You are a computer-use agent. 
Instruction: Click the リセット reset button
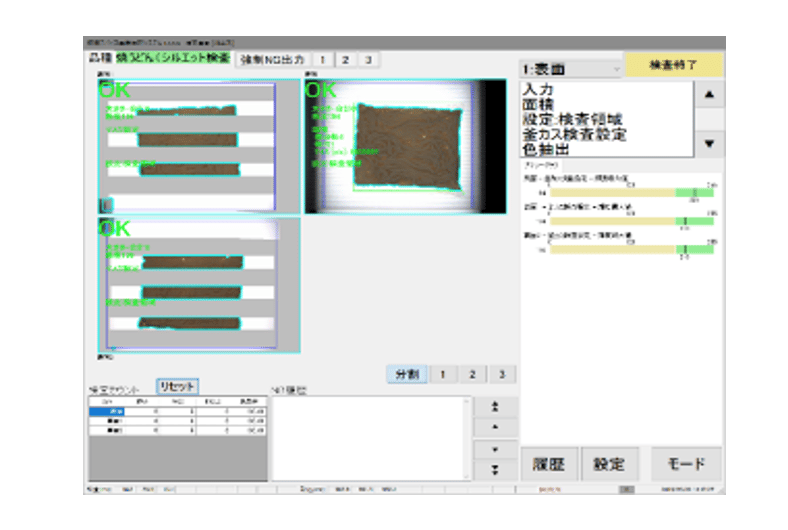[177, 386]
